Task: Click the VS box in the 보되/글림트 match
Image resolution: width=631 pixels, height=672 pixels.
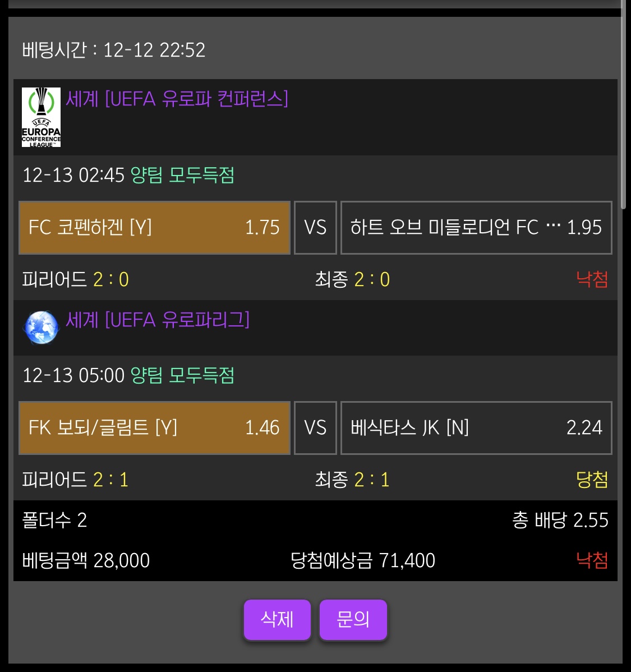Action: pos(315,428)
